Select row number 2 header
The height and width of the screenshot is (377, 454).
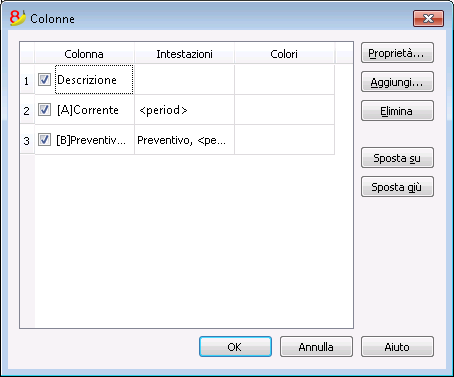point(27,110)
